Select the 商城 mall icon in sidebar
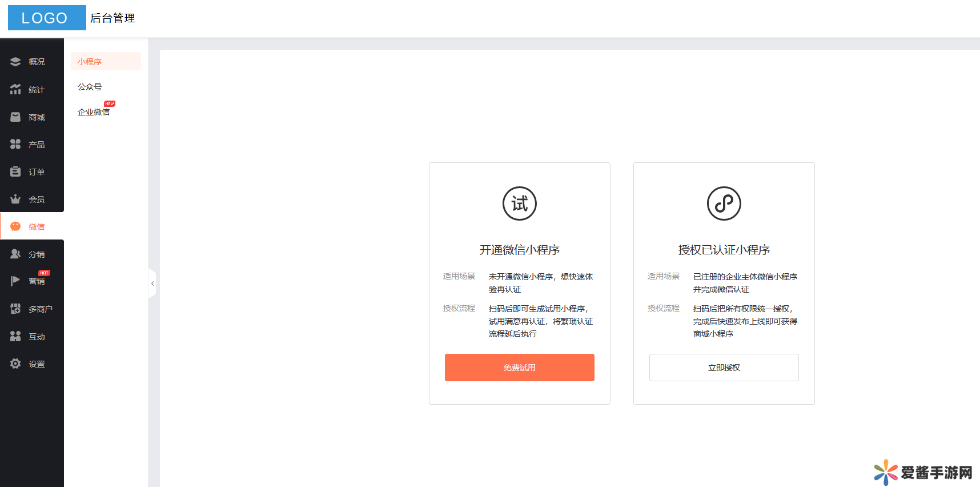 [x=15, y=117]
